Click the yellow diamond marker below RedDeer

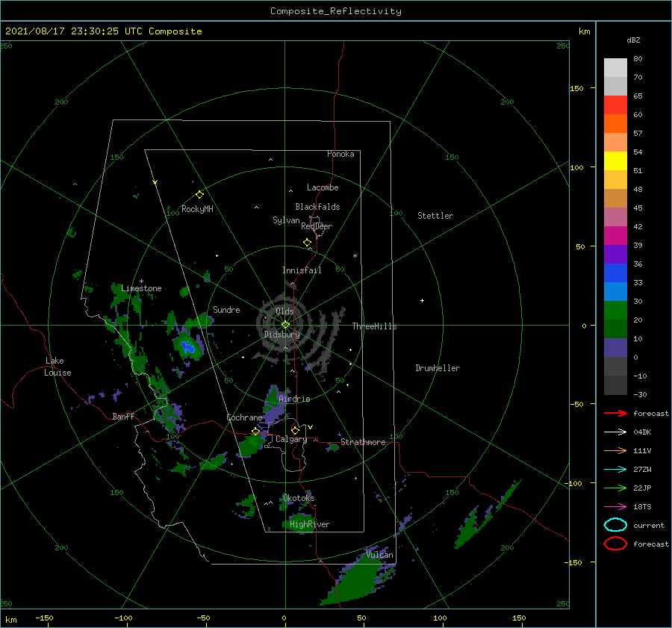click(307, 243)
